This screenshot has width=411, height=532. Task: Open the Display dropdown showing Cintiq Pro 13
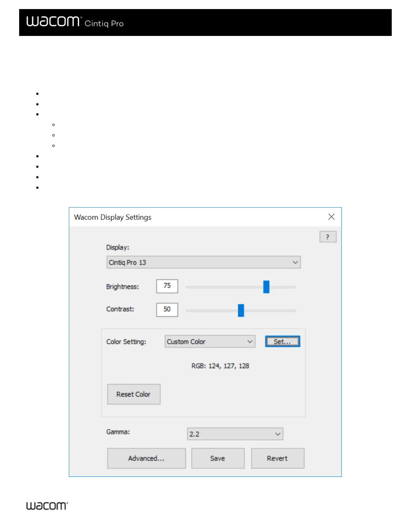tap(203, 262)
